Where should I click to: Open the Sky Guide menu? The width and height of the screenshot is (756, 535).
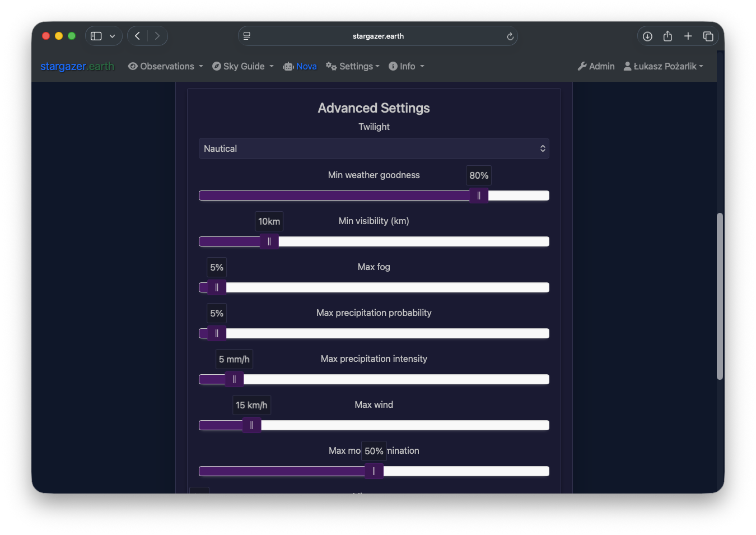pos(243,66)
